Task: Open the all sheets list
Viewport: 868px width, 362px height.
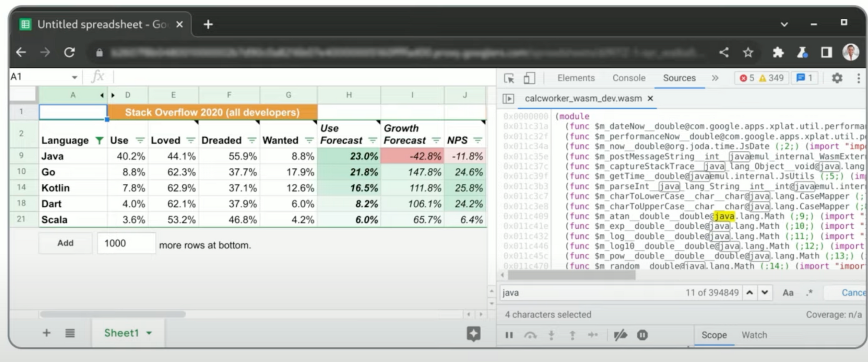Action: (70, 333)
